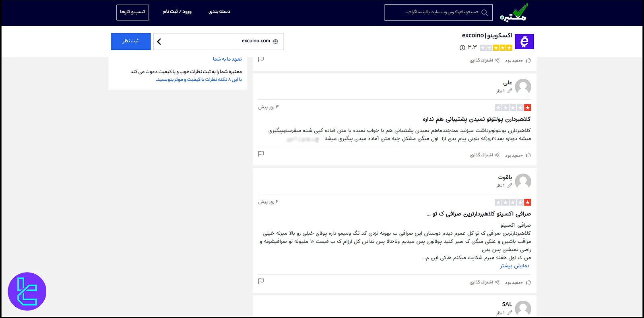Image resolution: width=644 pixels, height=318 pixels.
Task: Click the ۳ روز پیش timestamp
Action: (x=268, y=107)
